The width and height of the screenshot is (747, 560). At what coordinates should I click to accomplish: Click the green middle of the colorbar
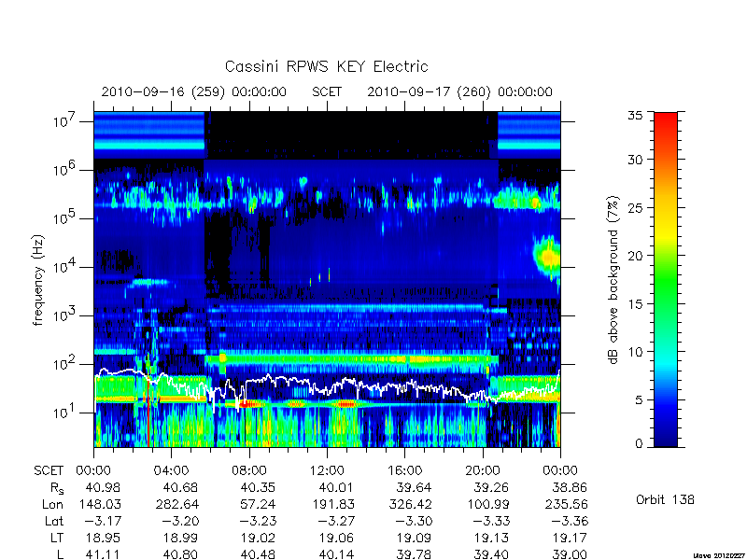(666, 281)
